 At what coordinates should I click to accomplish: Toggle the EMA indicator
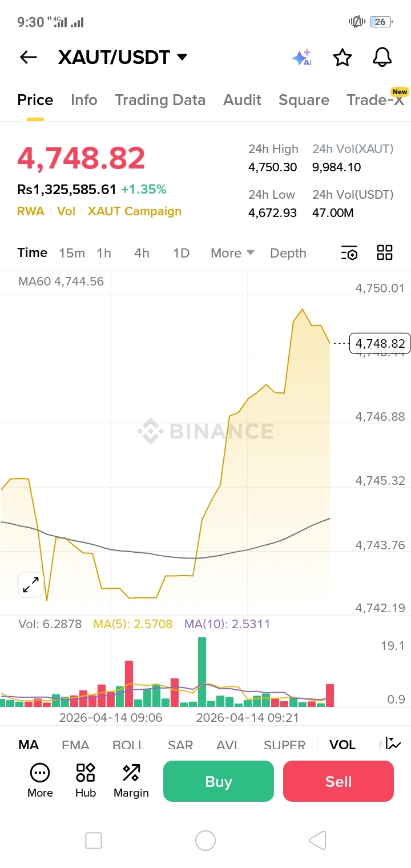click(x=75, y=745)
